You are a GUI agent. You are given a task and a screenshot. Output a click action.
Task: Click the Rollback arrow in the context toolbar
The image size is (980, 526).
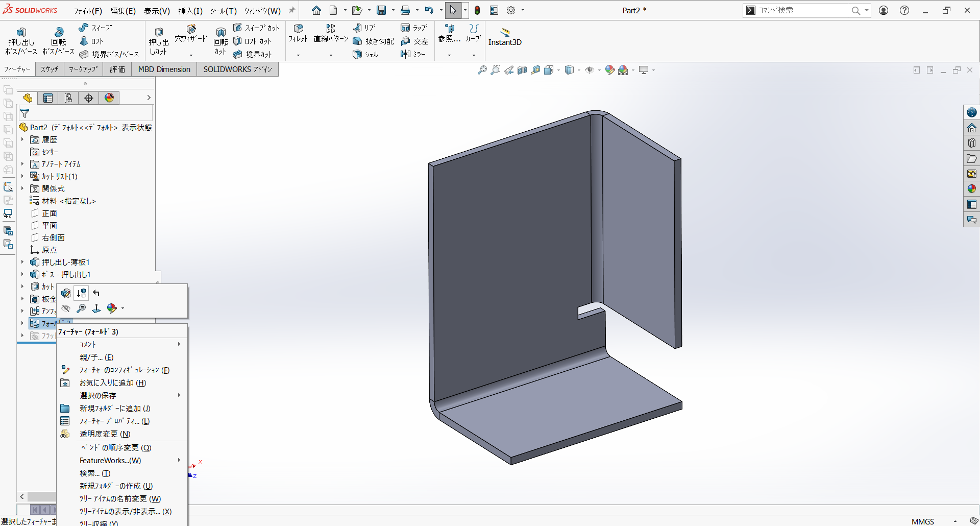pos(96,293)
